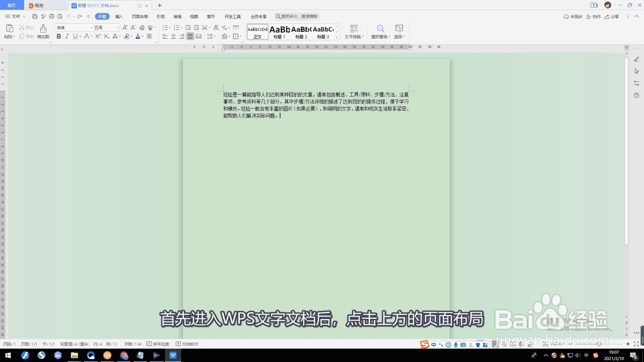644x362 pixels.
Task: Open the 视图 tab
Action: tap(194, 16)
